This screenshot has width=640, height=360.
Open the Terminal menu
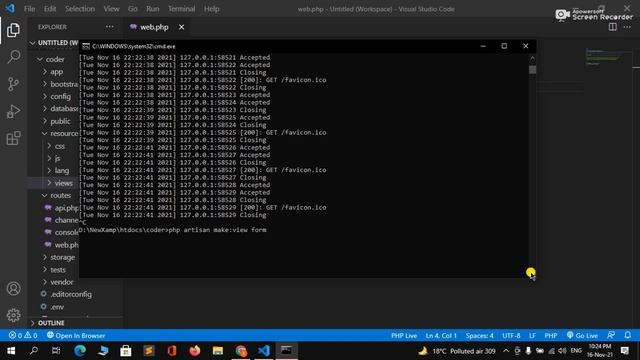pos(181,9)
